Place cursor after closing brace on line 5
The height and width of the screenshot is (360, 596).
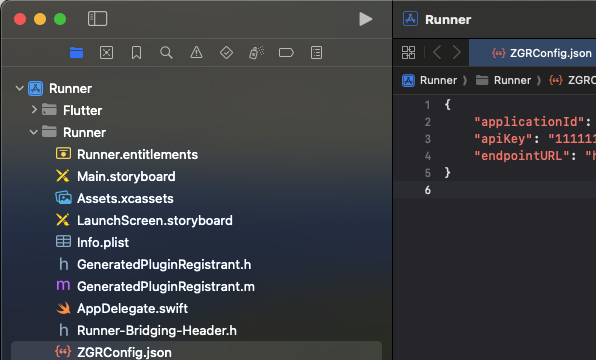452,173
